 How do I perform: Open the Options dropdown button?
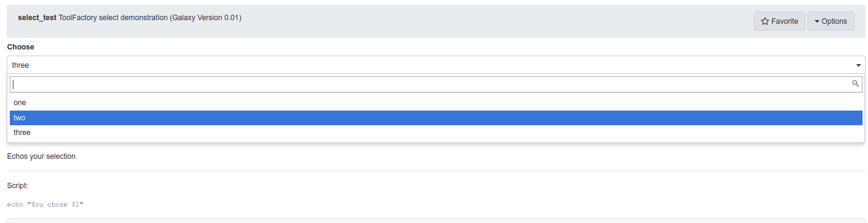click(831, 21)
